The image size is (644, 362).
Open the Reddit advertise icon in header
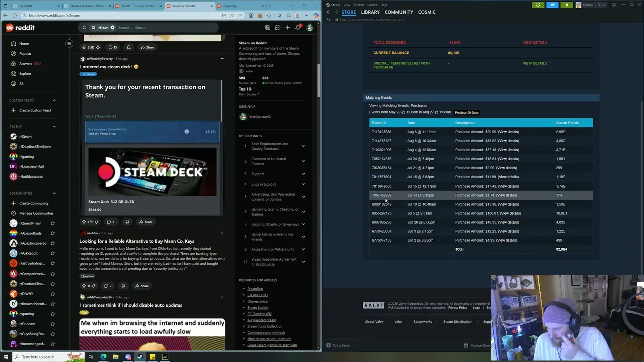pyautogui.click(x=268, y=28)
